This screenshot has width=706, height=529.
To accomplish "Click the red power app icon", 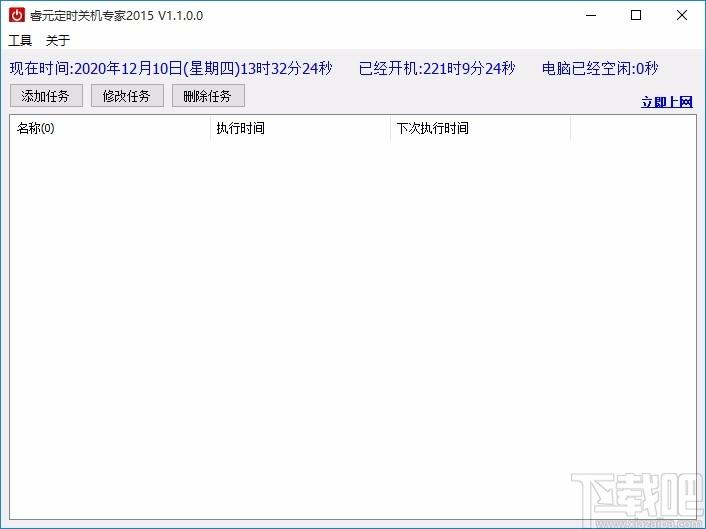I will click(x=17, y=15).
